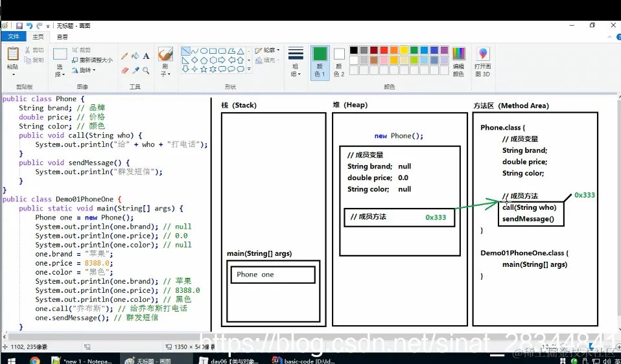The image size is (621, 364).
Task: Click the 复制 (Copy) button
Action: 34,60
